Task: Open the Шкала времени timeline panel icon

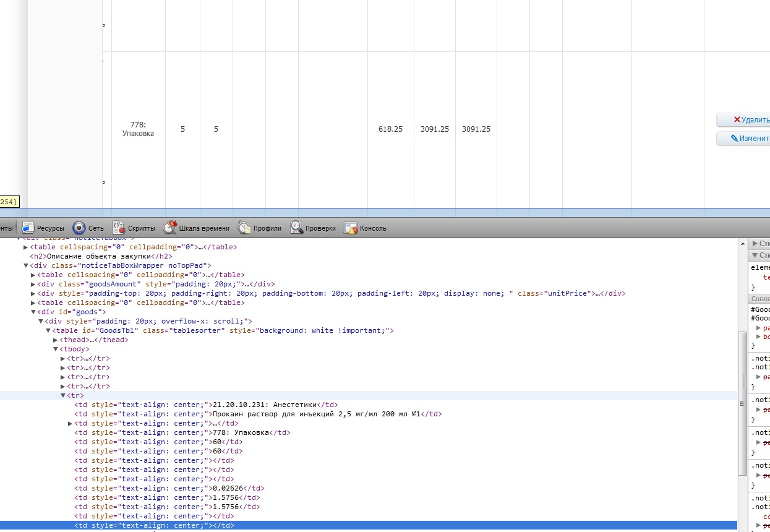Action: coord(170,228)
